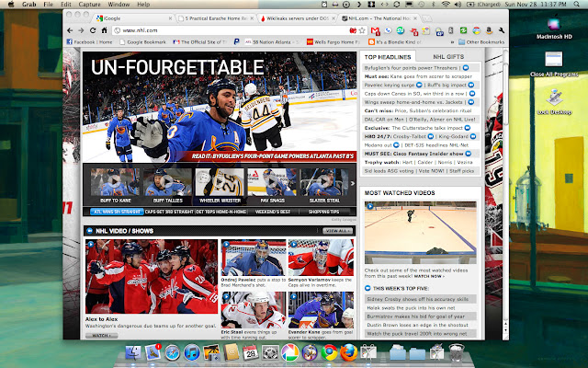Select the NHL GIFTS tab
The height and width of the screenshot is (368, 588).
pos(448,57)
